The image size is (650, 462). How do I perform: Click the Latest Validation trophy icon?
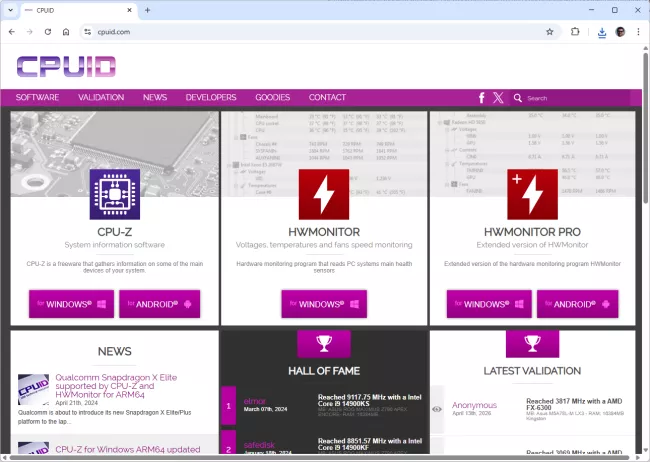click(x=532, y=343)
